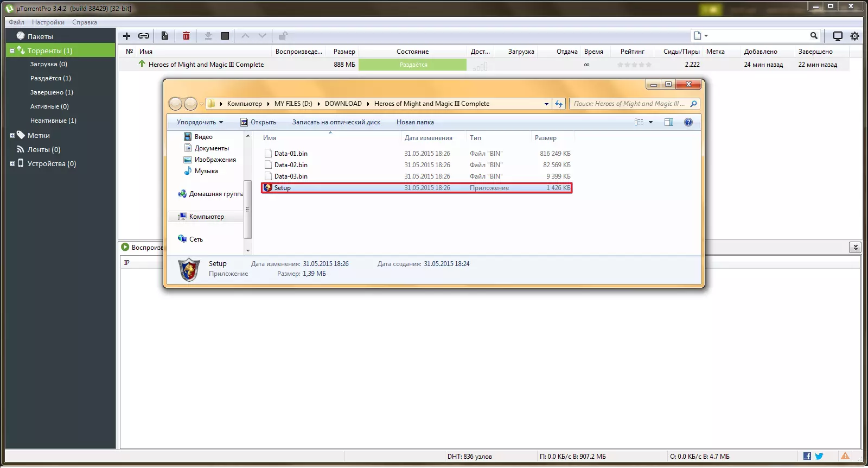Open the address bar history dropdown
This screenshot has height=468, width=868.
546,104
